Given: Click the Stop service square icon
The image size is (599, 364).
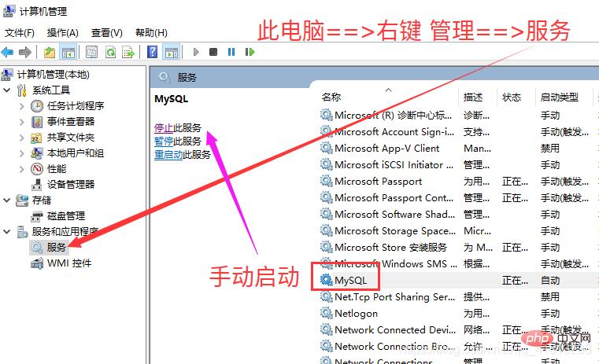Looking at the screenshot, I should (213, 52).
